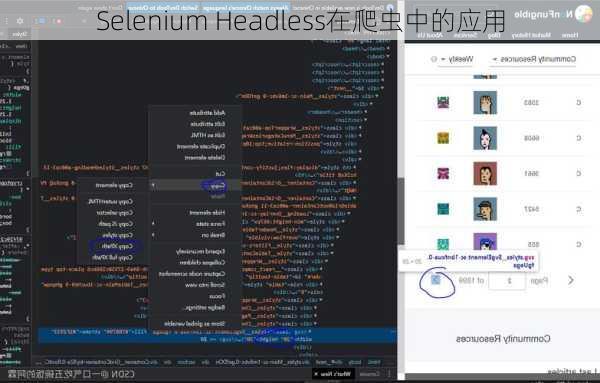
Task: Click the green game icon in row 855
Action: click(x=443, y=244)
